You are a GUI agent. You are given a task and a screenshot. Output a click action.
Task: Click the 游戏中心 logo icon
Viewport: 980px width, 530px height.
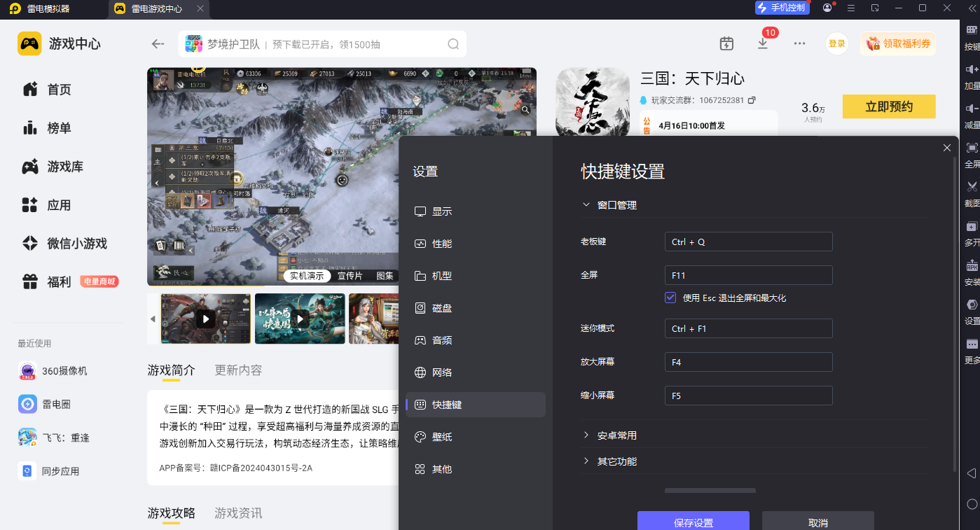[x=29, y=43]
